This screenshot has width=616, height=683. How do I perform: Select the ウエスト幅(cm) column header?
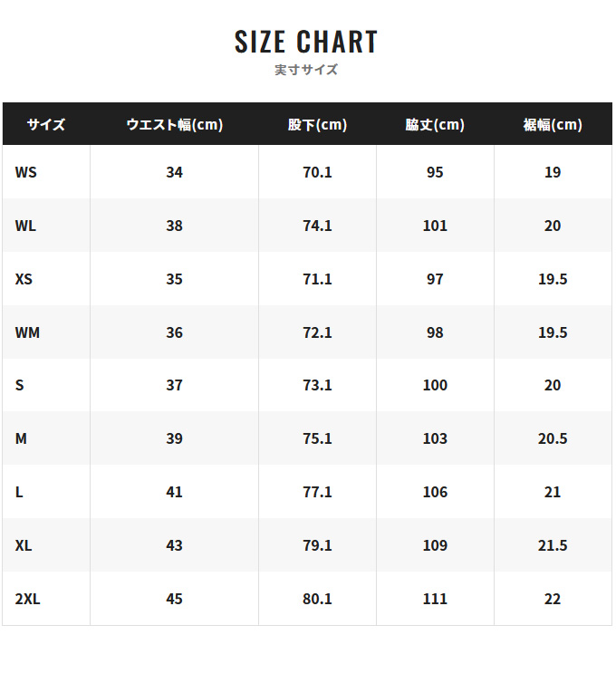[x=174, y=124]
